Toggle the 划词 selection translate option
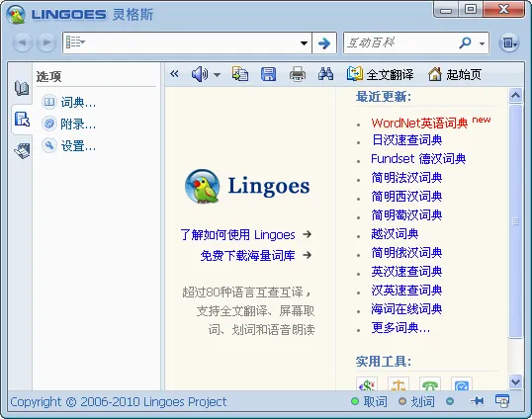532x419 pixels. pyautogui.click(x=416, y=402)
